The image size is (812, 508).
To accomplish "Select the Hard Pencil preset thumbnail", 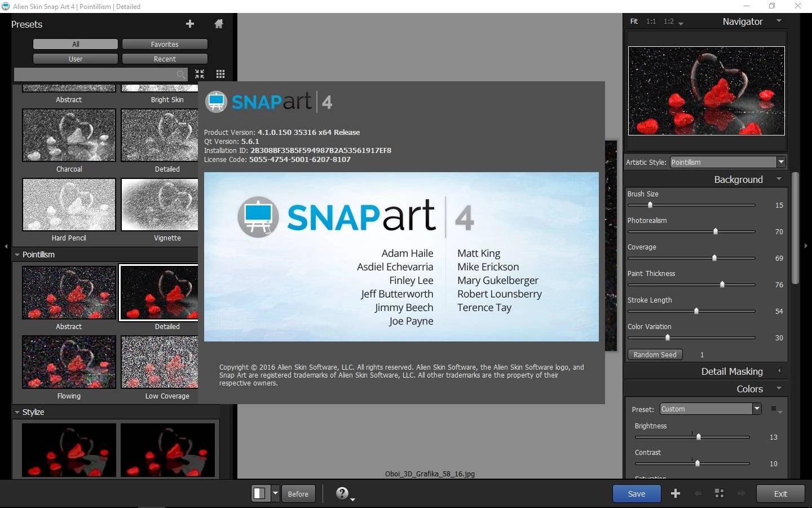I will pyautogui.click(x=69, y=205).
